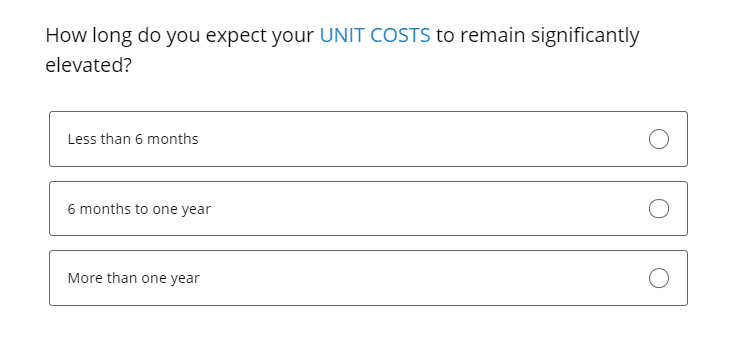Choose the last answer option box
The width and height of the screenshot is (739, 360).
368,278
